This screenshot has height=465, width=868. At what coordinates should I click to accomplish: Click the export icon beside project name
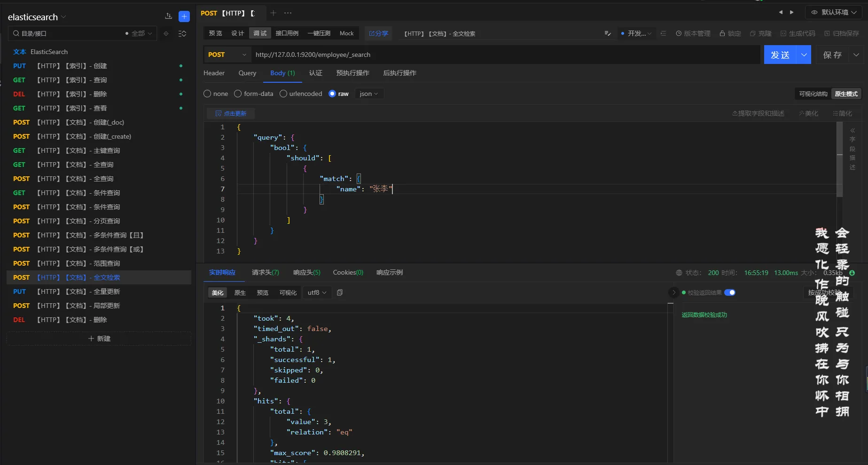pyautogui.click(x=169, y=16)
